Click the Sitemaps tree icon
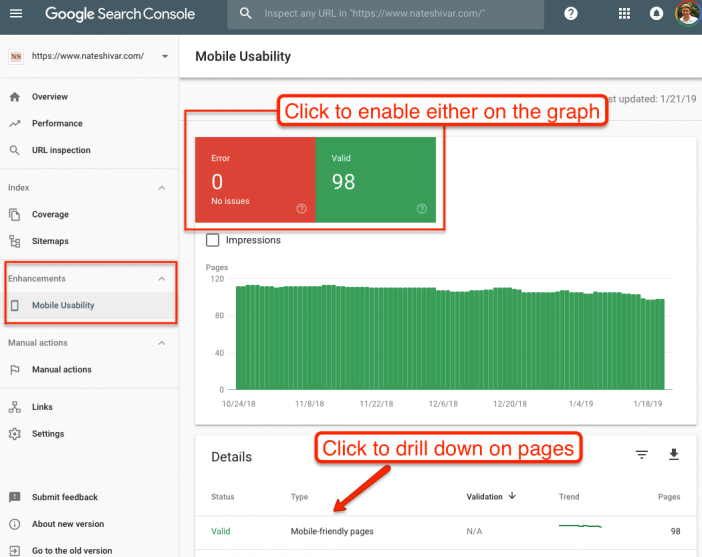 (x=15, y=241)
